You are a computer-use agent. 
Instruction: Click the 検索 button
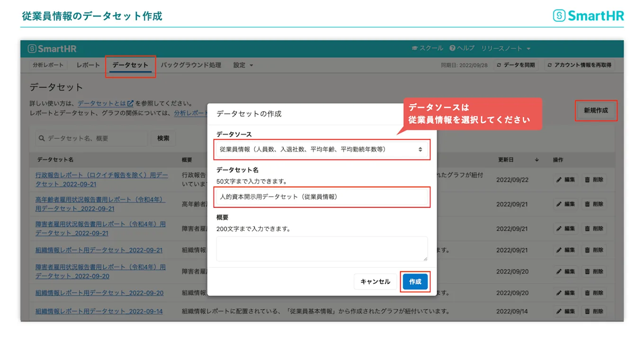click(x=163, y=138)
